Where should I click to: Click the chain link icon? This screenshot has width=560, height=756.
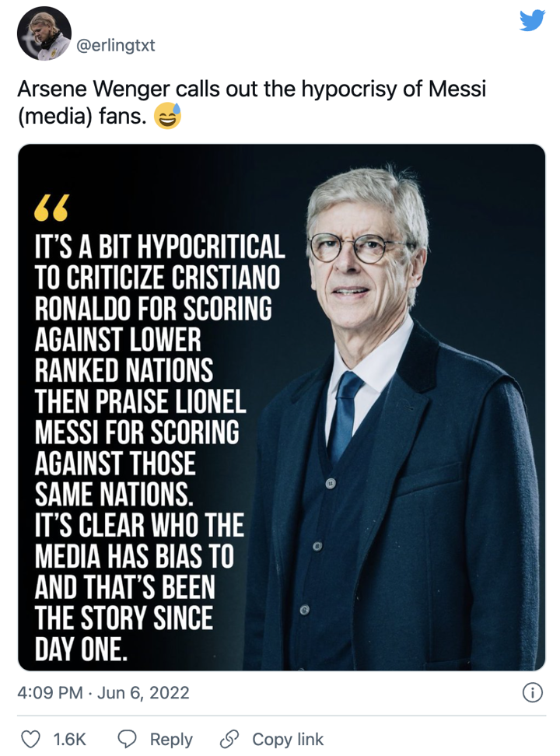coord(229,739)
